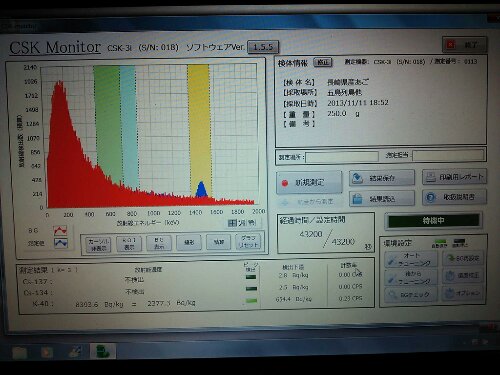Run the BG check magnifier button

[411, 295]
